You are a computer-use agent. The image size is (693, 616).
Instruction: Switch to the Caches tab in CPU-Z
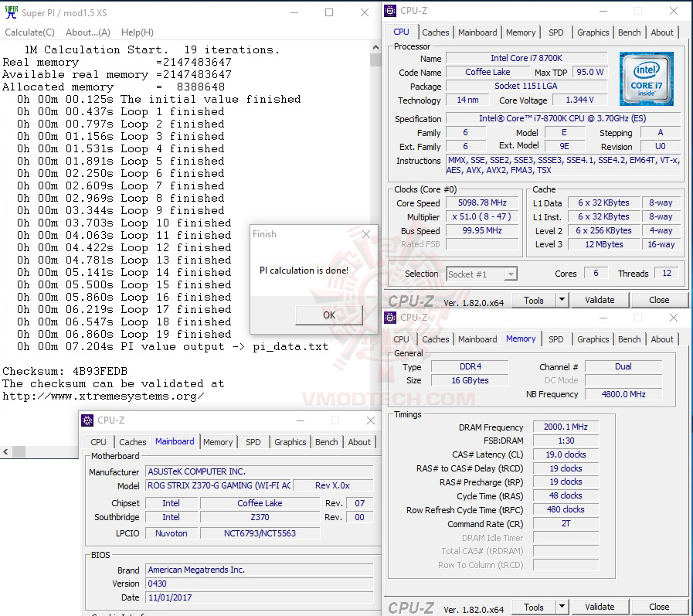coord(436,32)
